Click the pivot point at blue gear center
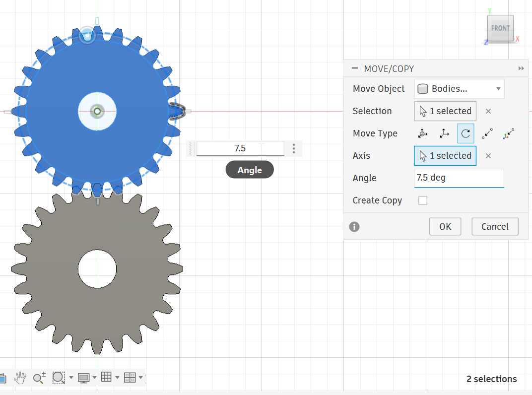 [97, 111]
